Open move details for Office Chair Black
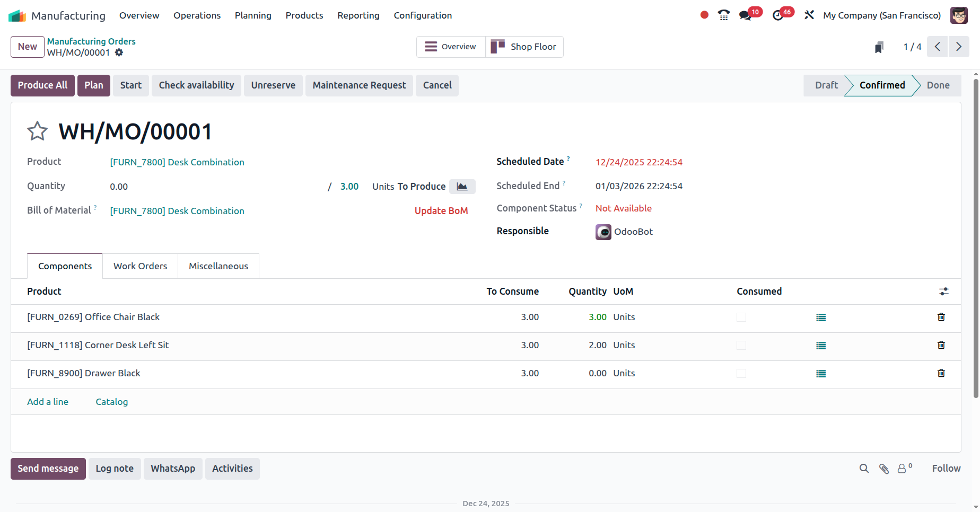 point(821,317)
